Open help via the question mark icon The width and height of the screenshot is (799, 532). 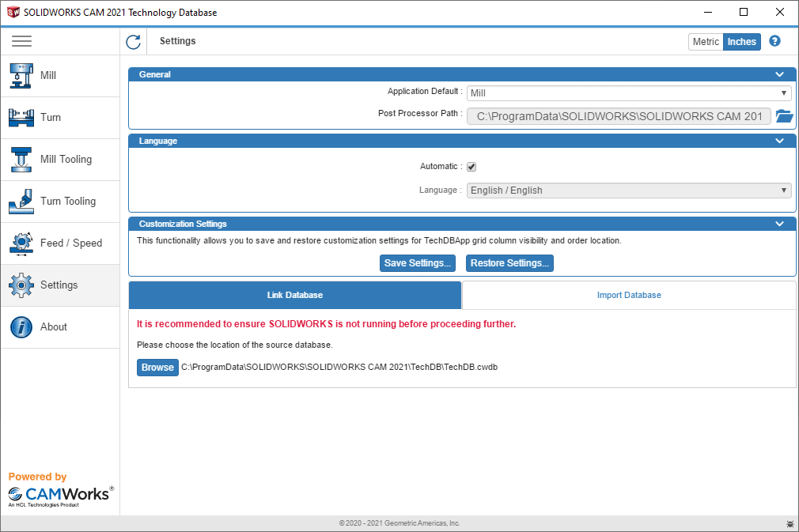pos(774,41)
